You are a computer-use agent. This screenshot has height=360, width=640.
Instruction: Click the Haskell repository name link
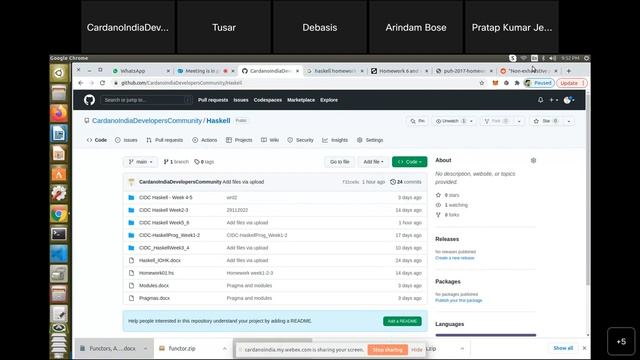pyautogui.click(x=218, y=121)
